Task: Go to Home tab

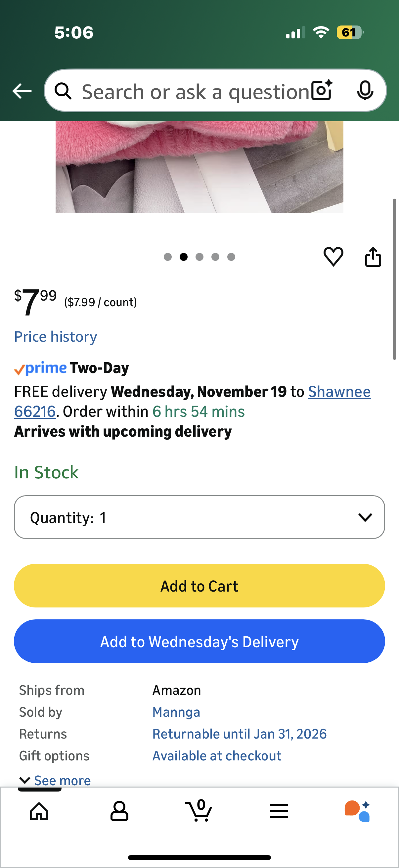Action: pyautogui.click(x=39, y=811)
